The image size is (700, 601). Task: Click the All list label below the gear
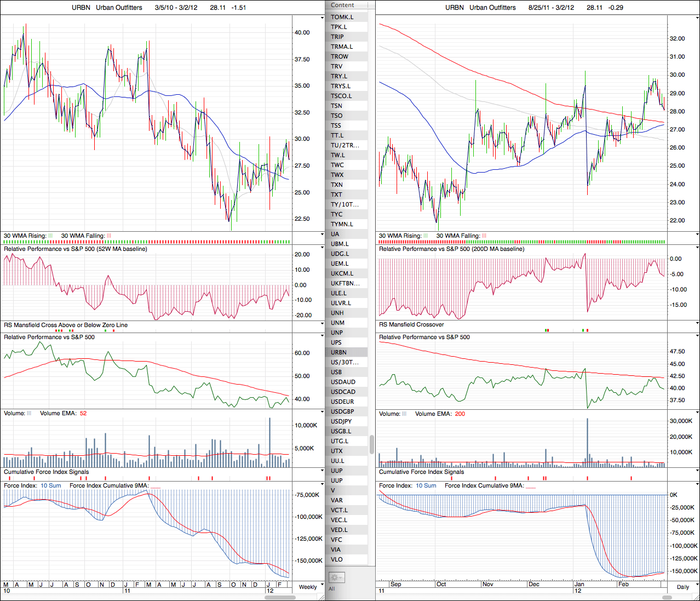(x=332, y=589)
